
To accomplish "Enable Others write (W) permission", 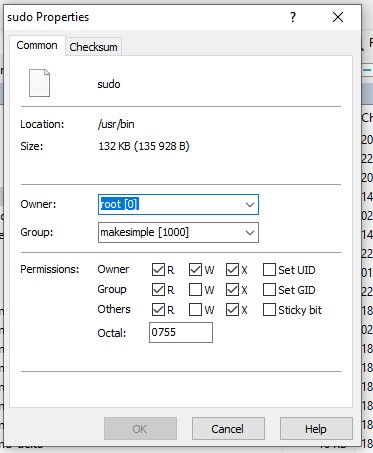I will (195, 310).
